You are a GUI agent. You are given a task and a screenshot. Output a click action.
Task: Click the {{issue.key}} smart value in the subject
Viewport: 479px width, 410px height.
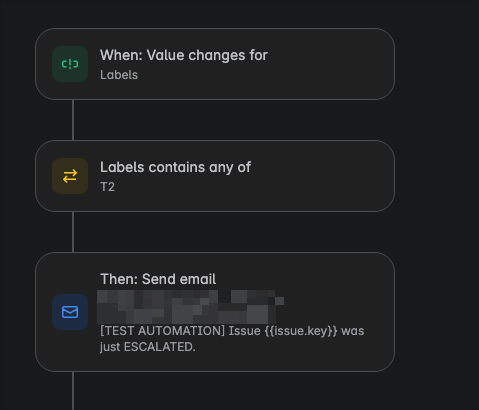tap(301, 331)
